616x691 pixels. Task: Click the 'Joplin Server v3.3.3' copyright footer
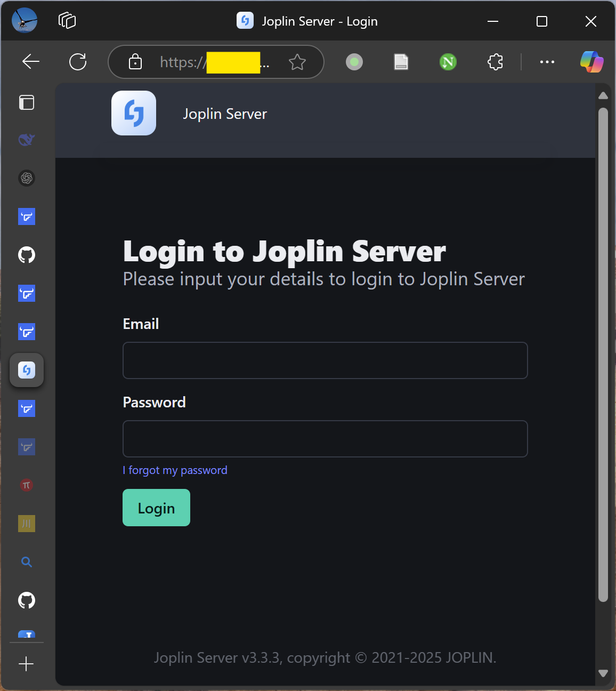pos(325,658)
